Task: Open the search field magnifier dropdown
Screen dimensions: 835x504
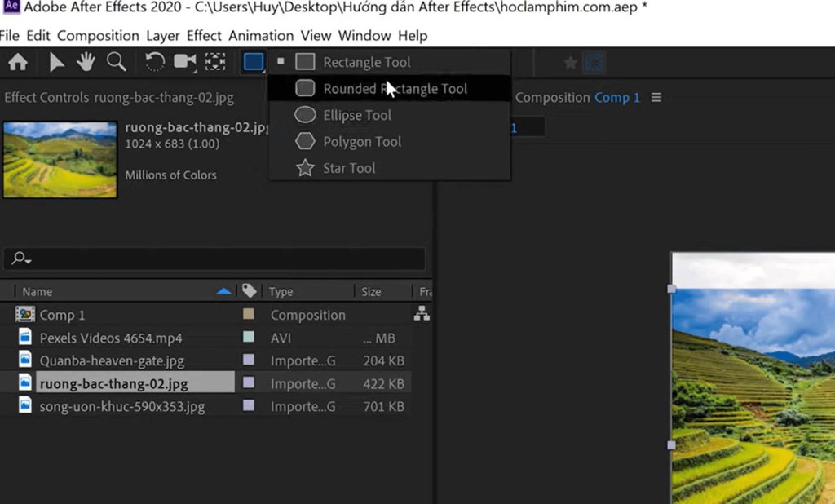Action: click(x=21, y=259)
